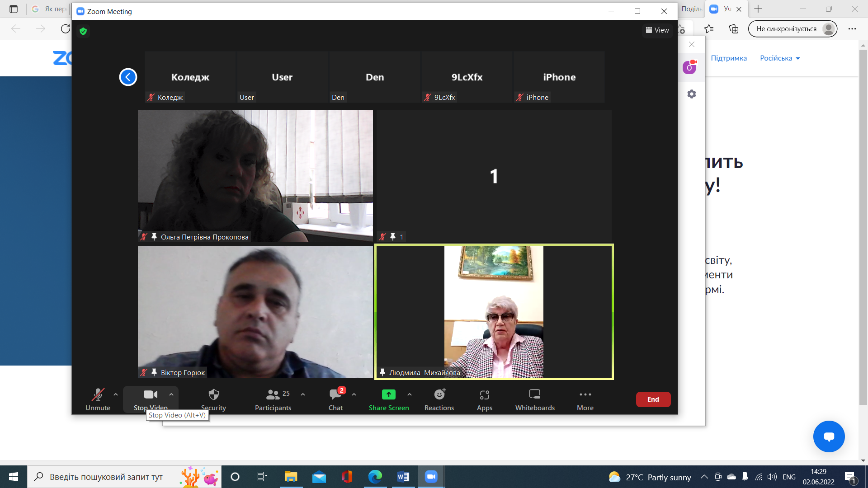Click the Підтримка support link

[728, 58]
